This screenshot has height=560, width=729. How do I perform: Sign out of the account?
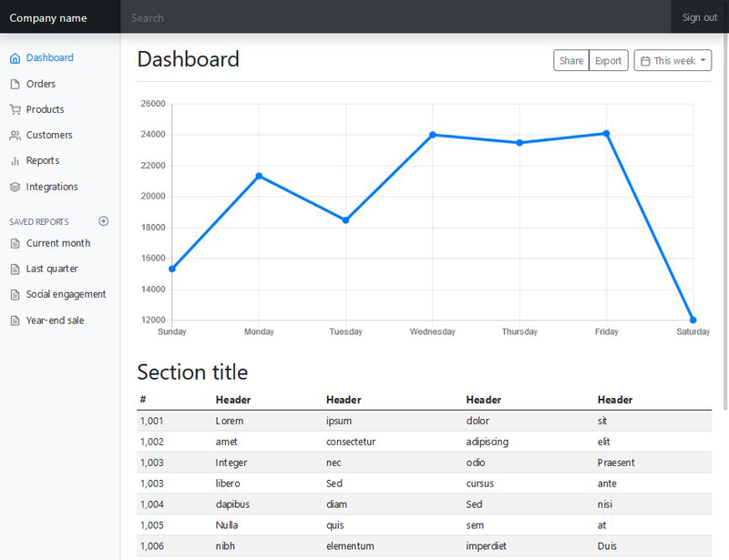(x=699, y=17)
